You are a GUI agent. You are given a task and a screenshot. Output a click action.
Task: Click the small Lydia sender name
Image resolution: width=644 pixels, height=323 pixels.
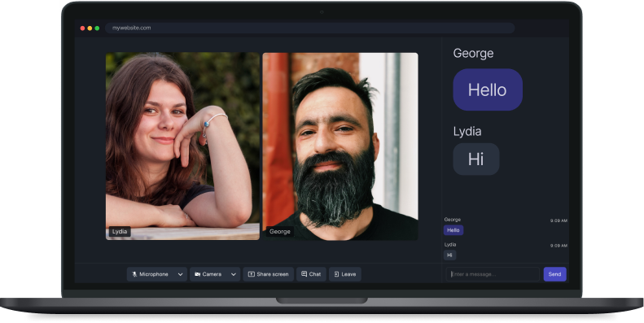[x=450, y=245]
